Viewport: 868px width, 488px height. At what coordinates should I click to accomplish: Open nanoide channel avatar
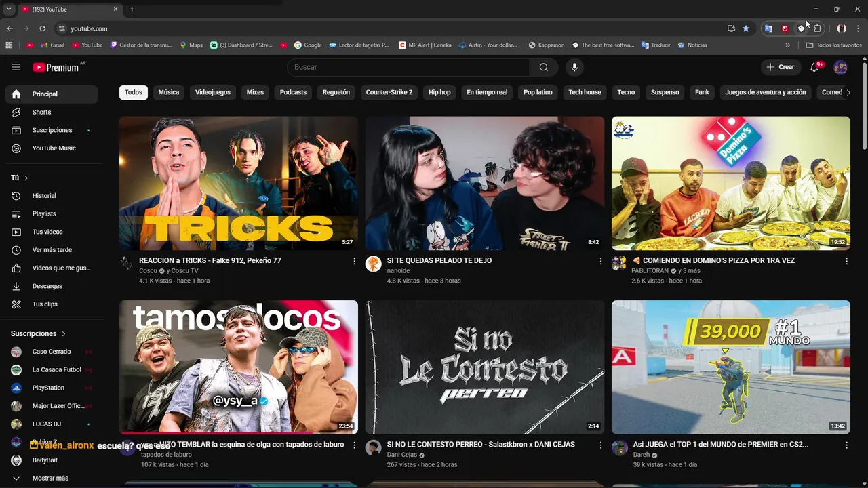pos(374,264)
